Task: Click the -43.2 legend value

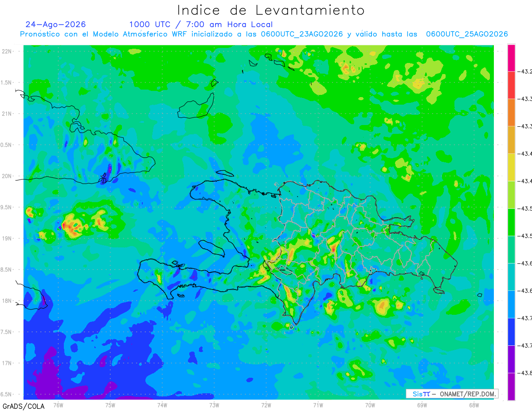Action: pos(526,71)
